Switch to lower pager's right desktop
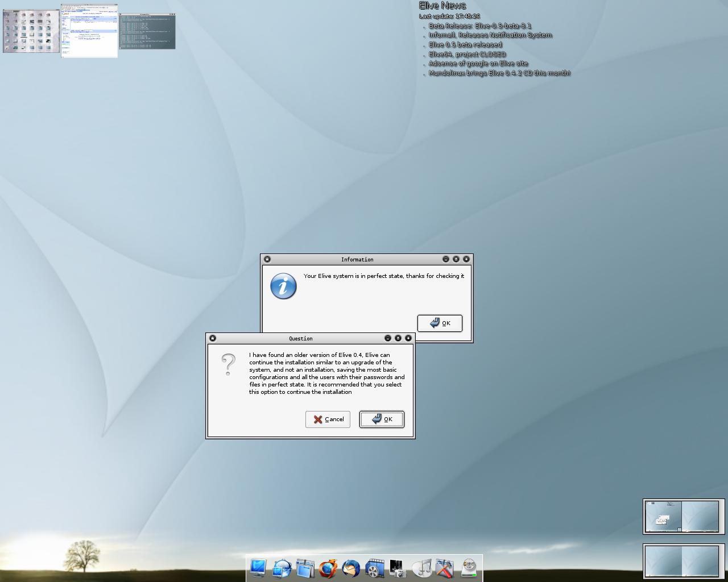Image resolution: width=728 pixels, height=582 pixels. (700, 562)
